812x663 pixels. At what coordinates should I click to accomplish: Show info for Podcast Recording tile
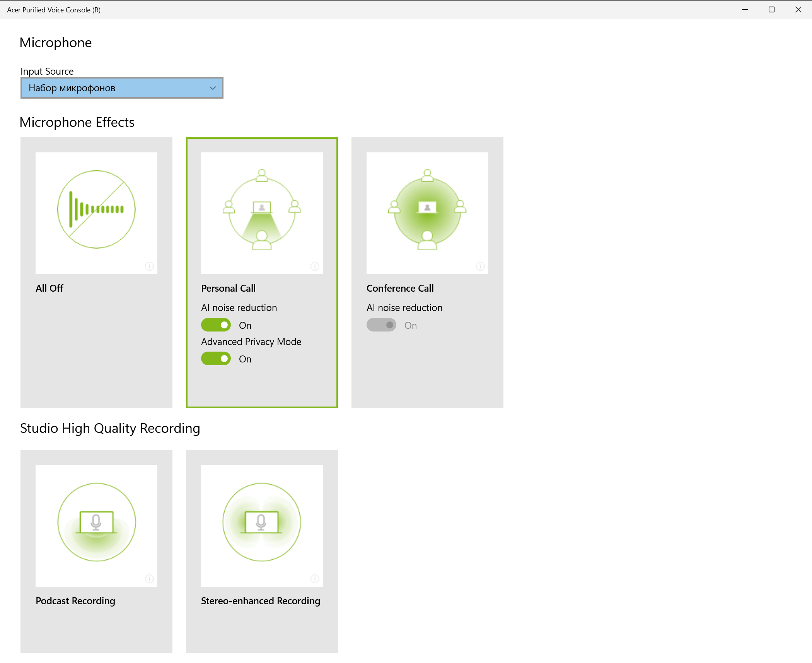(x=149, y=579)
